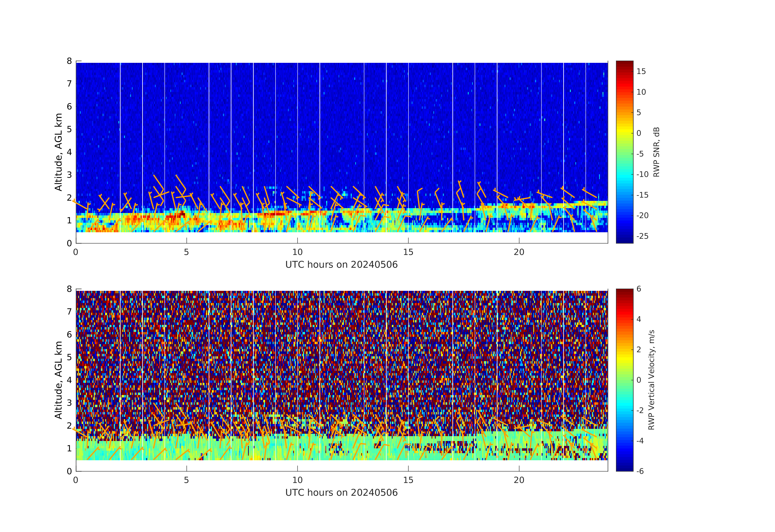Viewport: 775px width, 532px height.
Task: Click the y-axis tick 4 on bottom plot
Action: [69, 380]
